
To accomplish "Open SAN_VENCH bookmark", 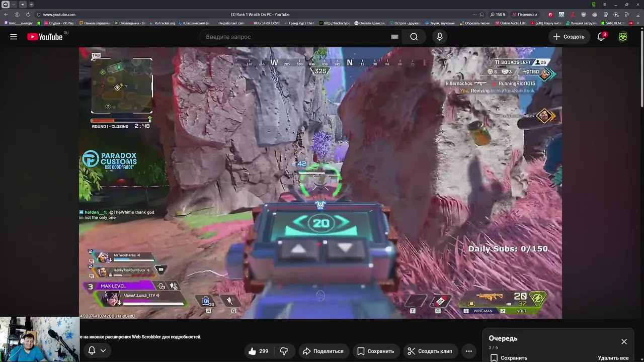I will 612,23.
